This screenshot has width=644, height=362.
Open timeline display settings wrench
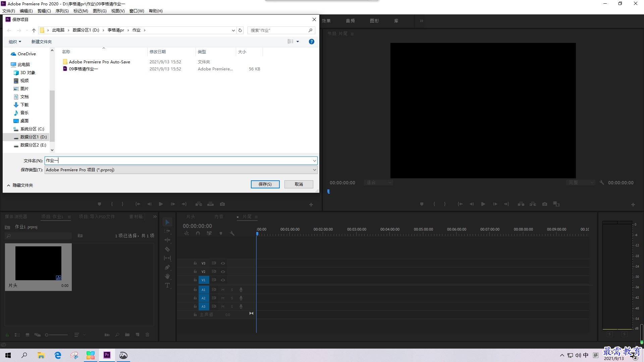[x=232, y=233]
